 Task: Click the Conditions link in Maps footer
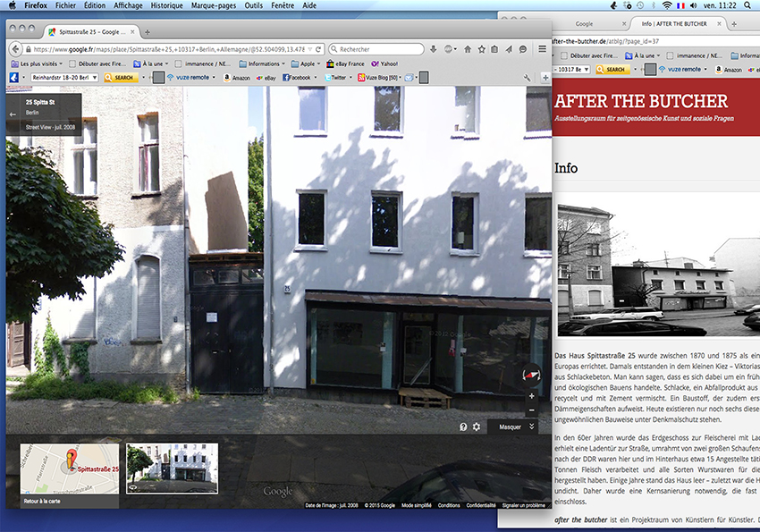[x=449, y=505]
